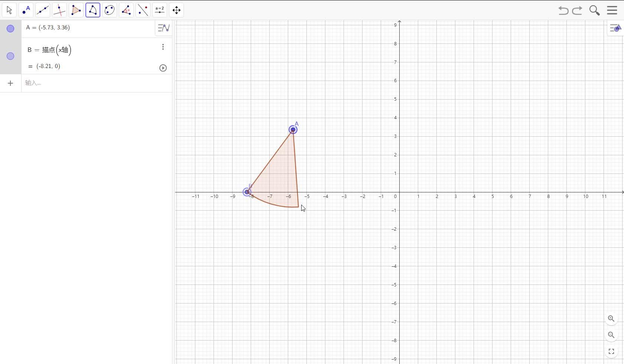Undo the last action
This screenshot has width=624, height=364.
click(563, 10)
